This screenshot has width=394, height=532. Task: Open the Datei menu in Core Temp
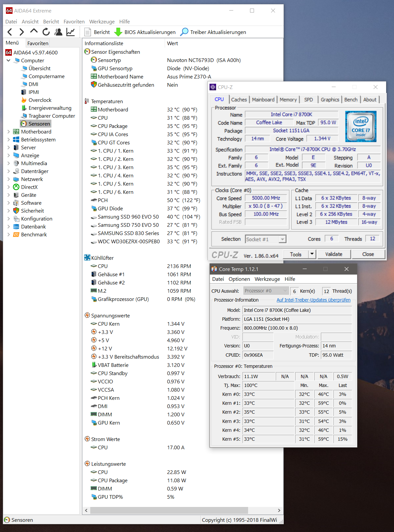coord(218,279)
